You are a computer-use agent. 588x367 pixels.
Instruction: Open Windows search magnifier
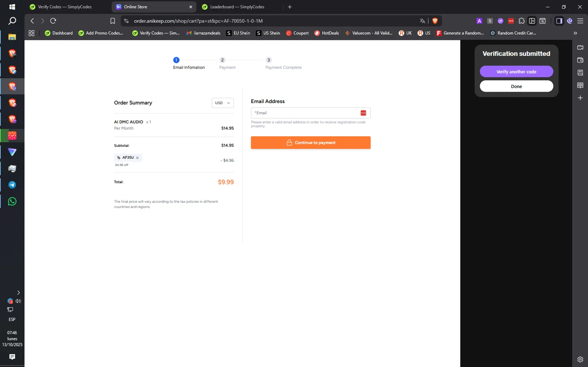point(12,21)
